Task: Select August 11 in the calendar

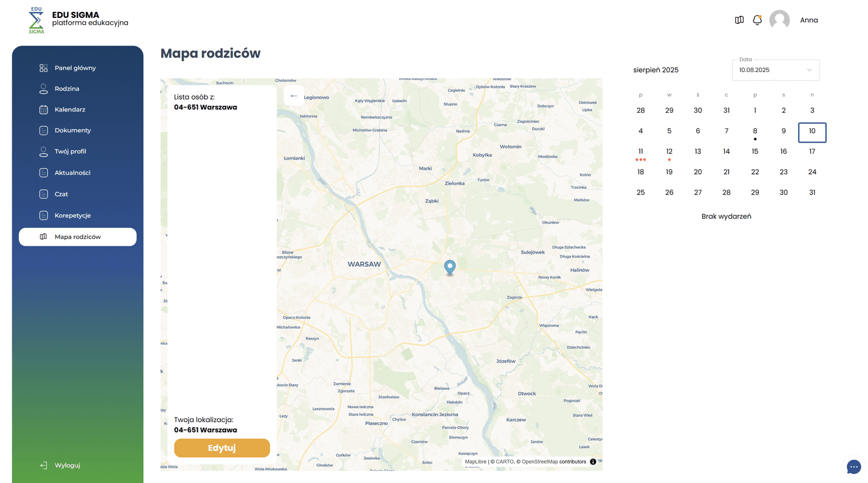Action: [640, 152]
